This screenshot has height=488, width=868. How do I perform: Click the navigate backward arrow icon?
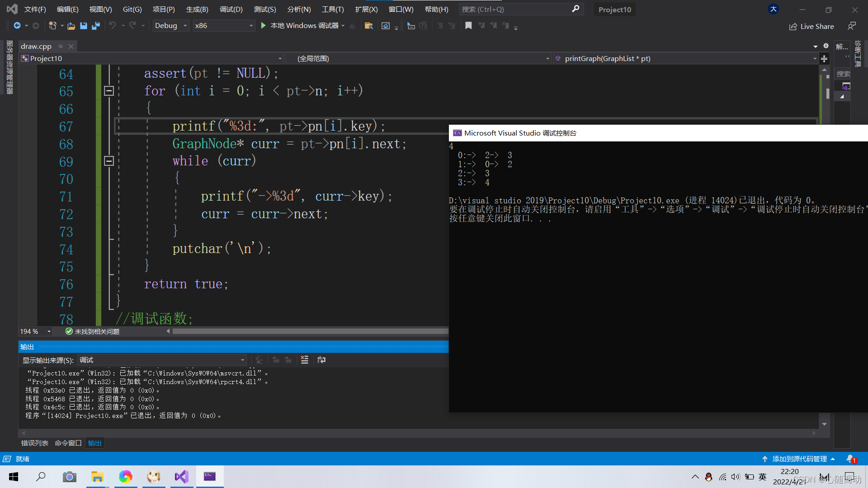(x=17, y=26)
